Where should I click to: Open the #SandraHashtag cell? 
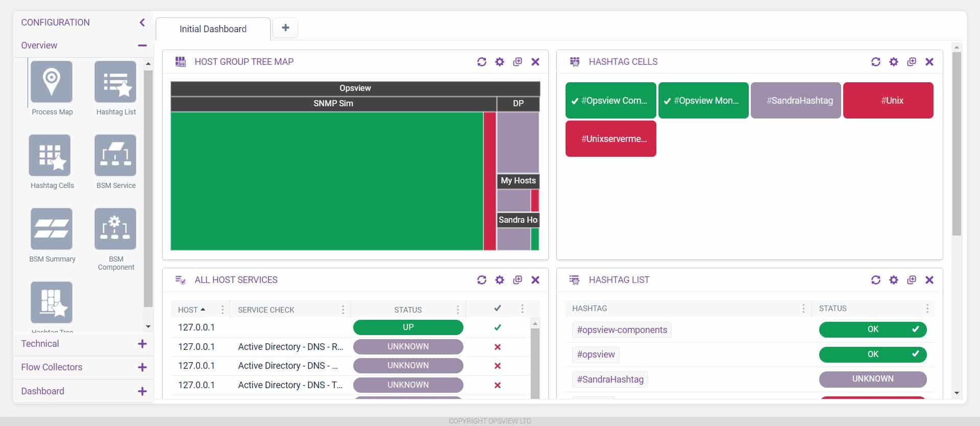click(796, 101)
